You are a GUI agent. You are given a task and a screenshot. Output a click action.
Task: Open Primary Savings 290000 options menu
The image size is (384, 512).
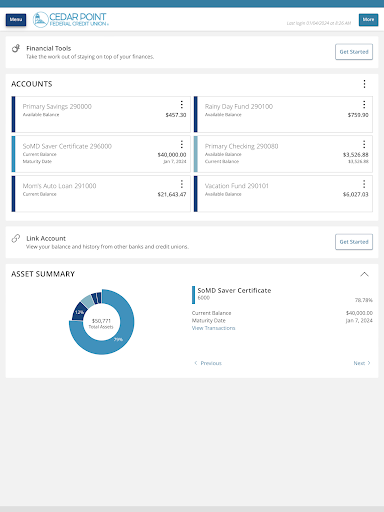[182, 105]
